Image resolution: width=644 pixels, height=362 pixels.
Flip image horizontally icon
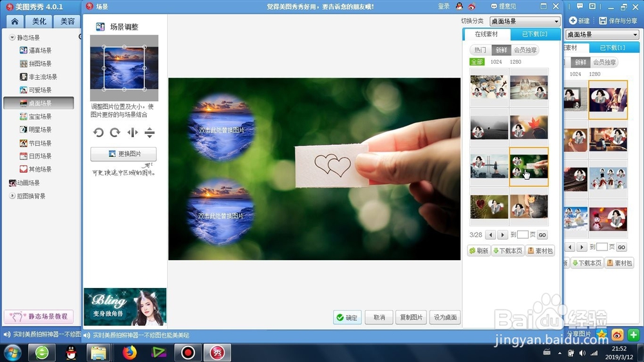132,132
